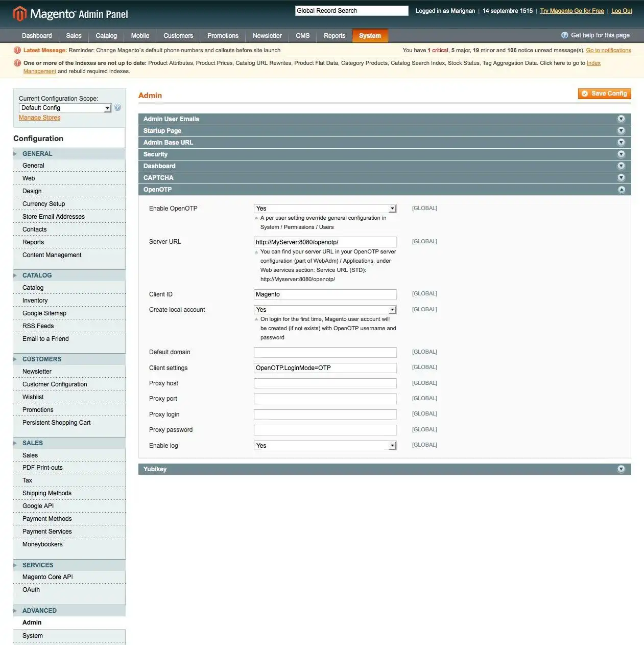Open the Enable OpenOTP dropdown

pyautogui.click(x=325, y=209)
